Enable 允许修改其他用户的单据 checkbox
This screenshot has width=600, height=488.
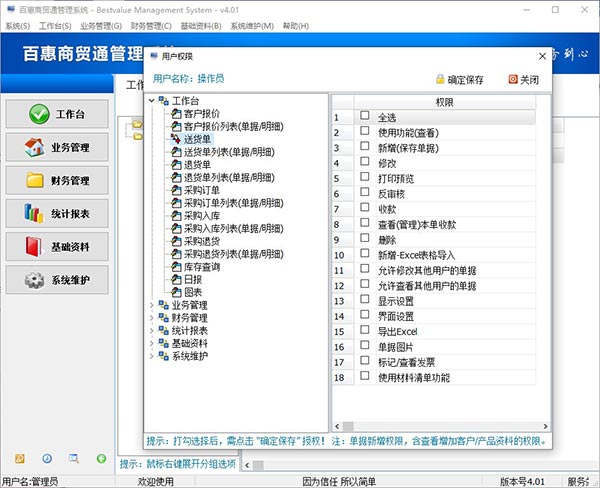click(365, 268)
